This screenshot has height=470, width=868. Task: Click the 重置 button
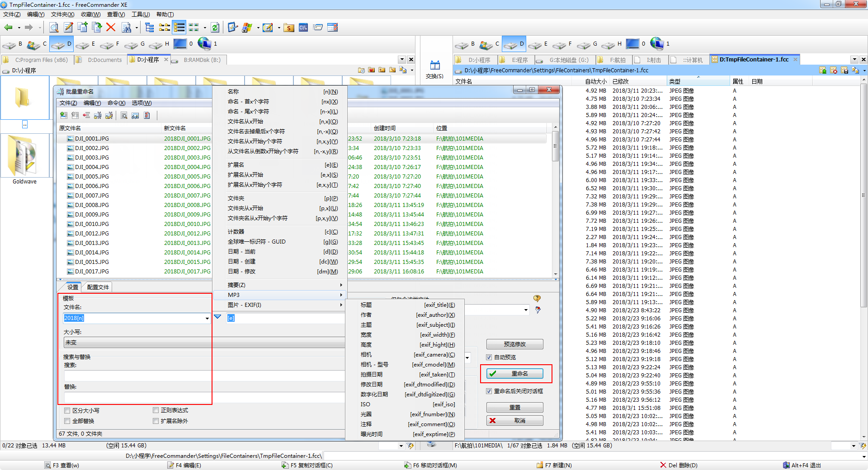click(515, 408)
